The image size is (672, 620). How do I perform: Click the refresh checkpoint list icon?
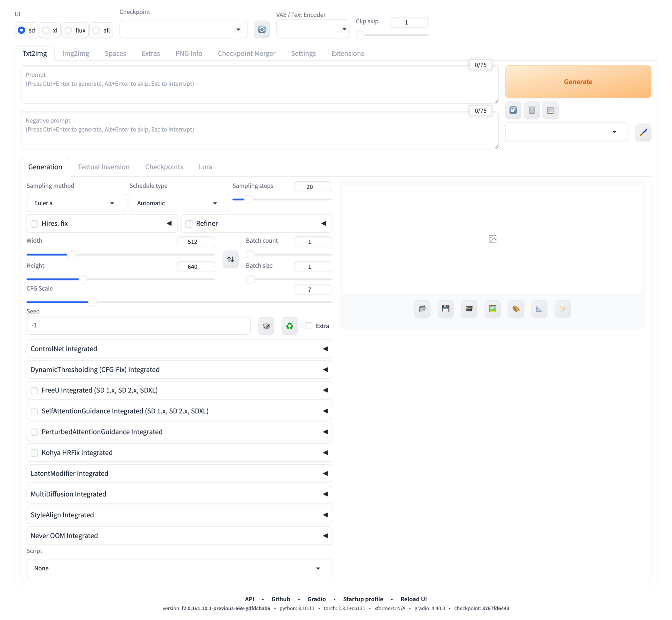coord(262,30)
